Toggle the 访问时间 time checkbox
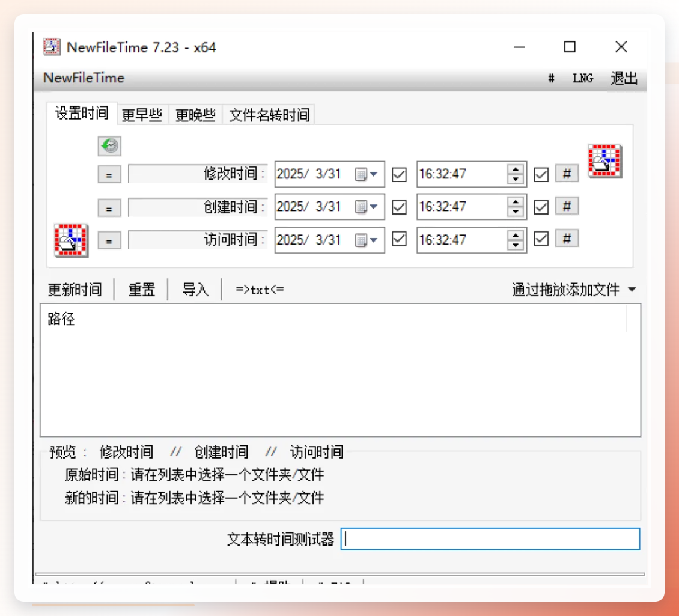679x616 pixels. (541, 239)
